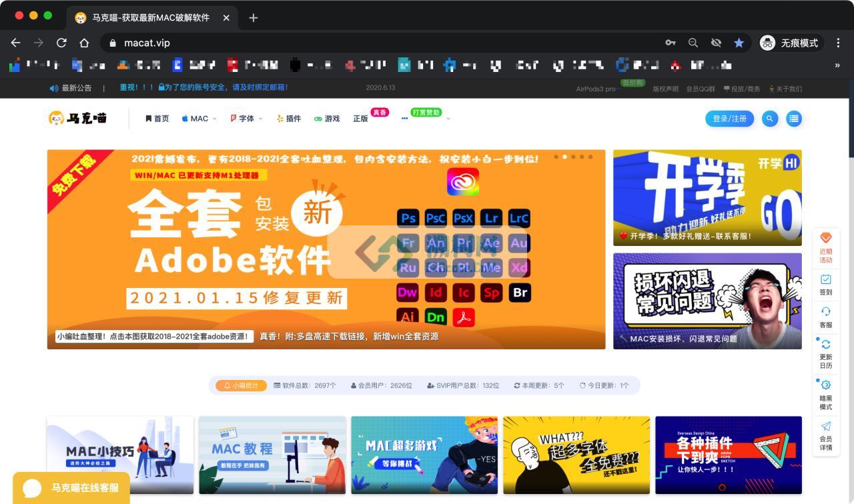The image size is (854, 504).
Task: Open the MAC安装损坏、闪退常见问题 banner
Action: 707,301
